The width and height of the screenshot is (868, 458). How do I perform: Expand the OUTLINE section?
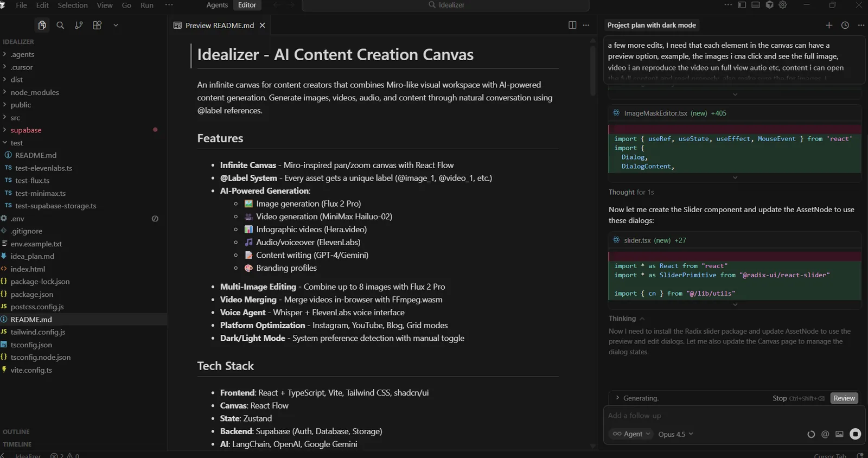(x=16, y=432)
